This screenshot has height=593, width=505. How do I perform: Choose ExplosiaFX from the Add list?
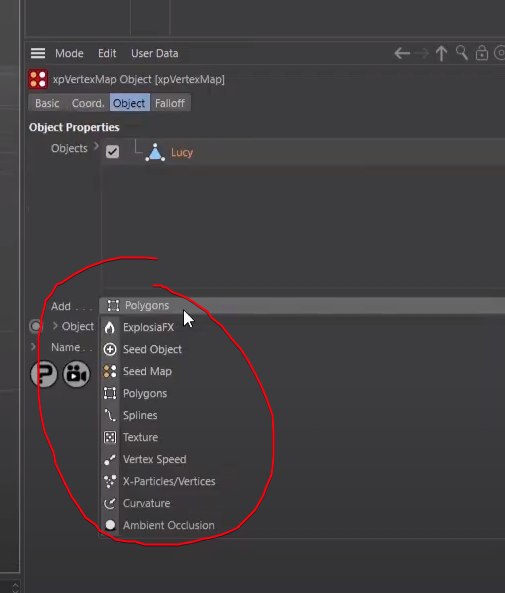pos(148,328)
